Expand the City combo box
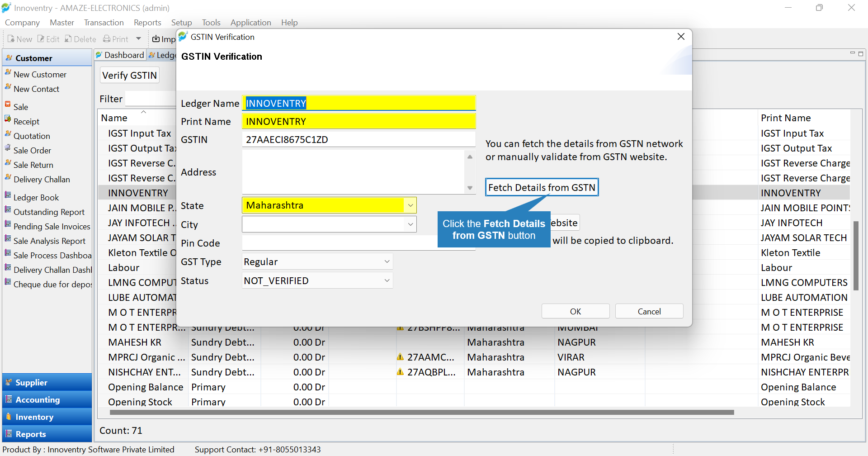This screenshot has height=456, width=868. coord(410,224)
